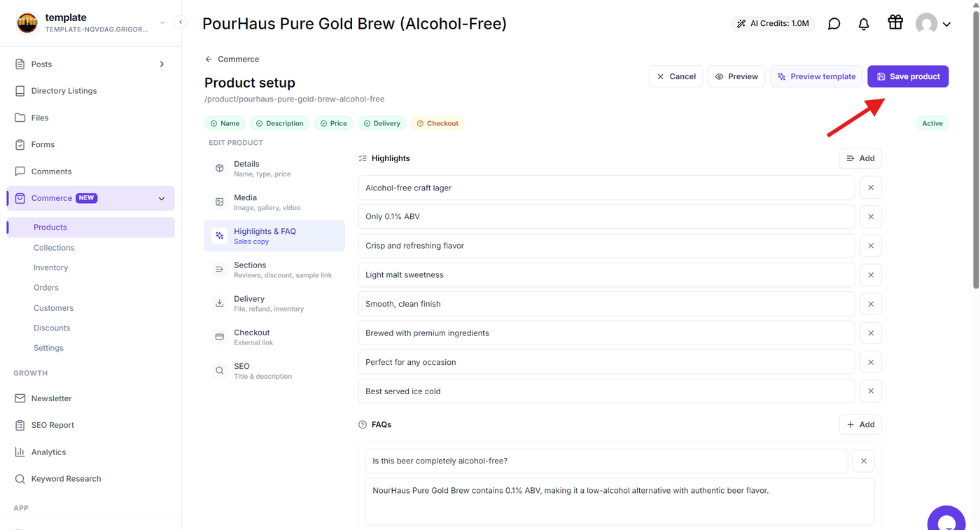Open the SEO edit section
Screen dimensions: 980x530
coord(274,371)
